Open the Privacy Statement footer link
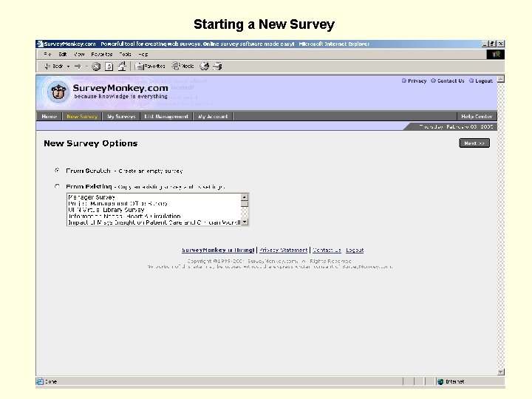The height and width of the screenshot is (399, 532). point(283,250)
